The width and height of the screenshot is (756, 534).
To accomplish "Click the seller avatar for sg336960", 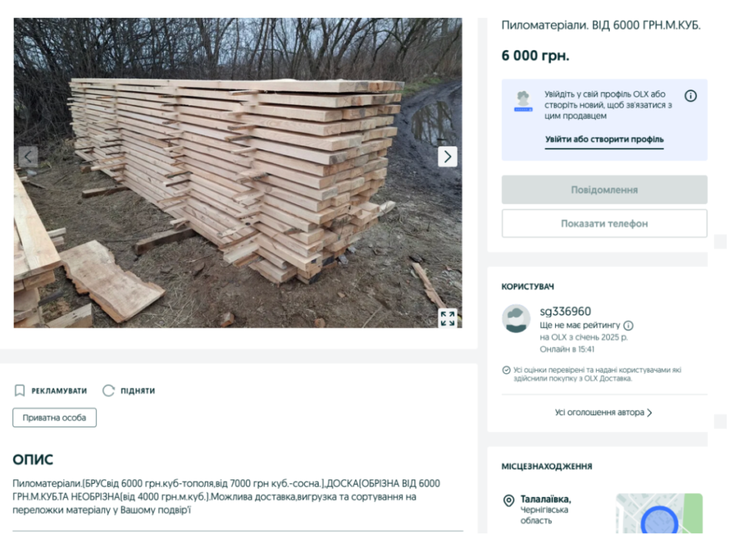I will 516,318.
